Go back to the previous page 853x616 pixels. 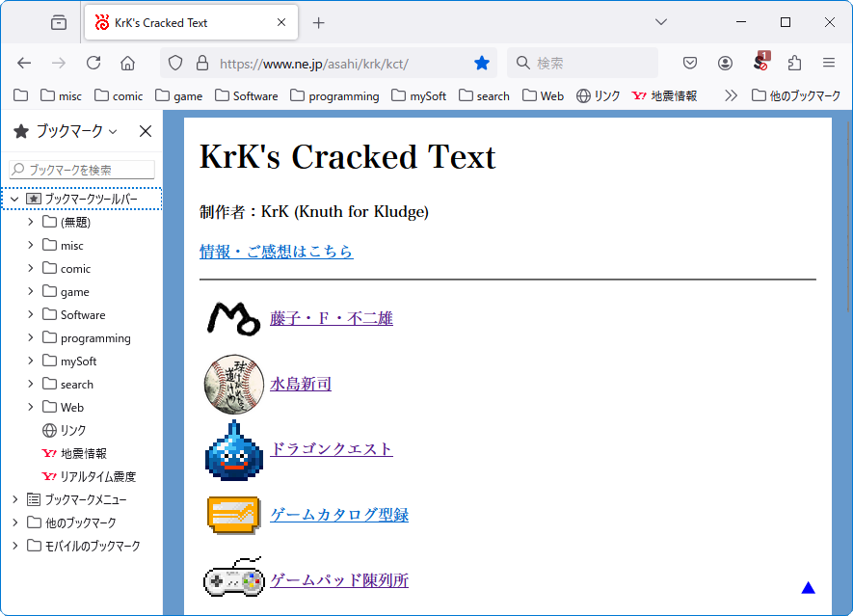point(24,63)
